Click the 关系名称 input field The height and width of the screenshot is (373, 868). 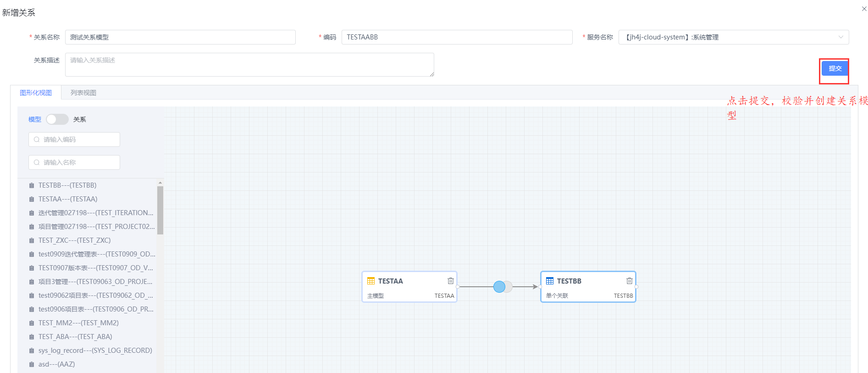(180, 37)
